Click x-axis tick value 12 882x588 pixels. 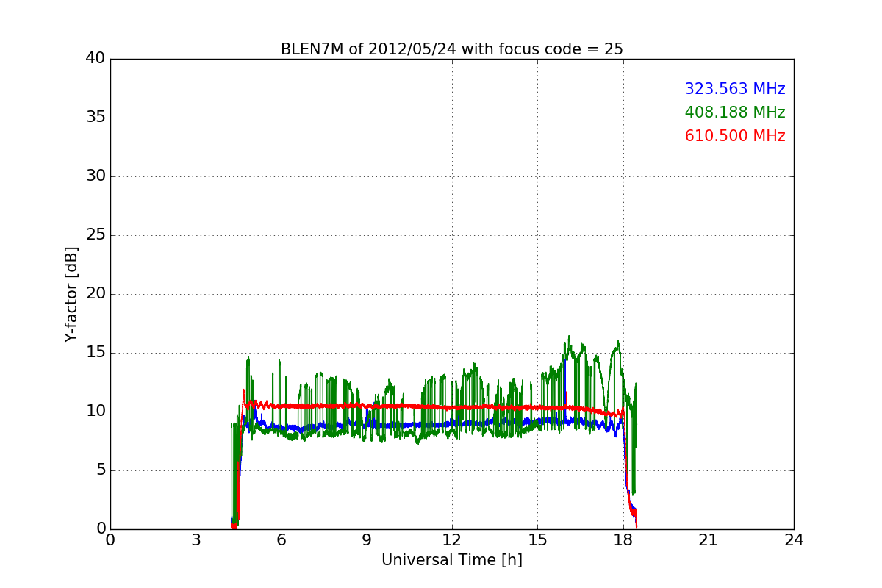click(x=452, y=540)
